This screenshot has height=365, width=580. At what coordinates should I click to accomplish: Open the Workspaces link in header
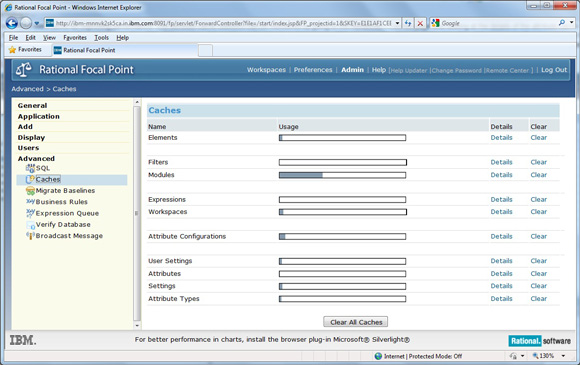click(266, 70)
